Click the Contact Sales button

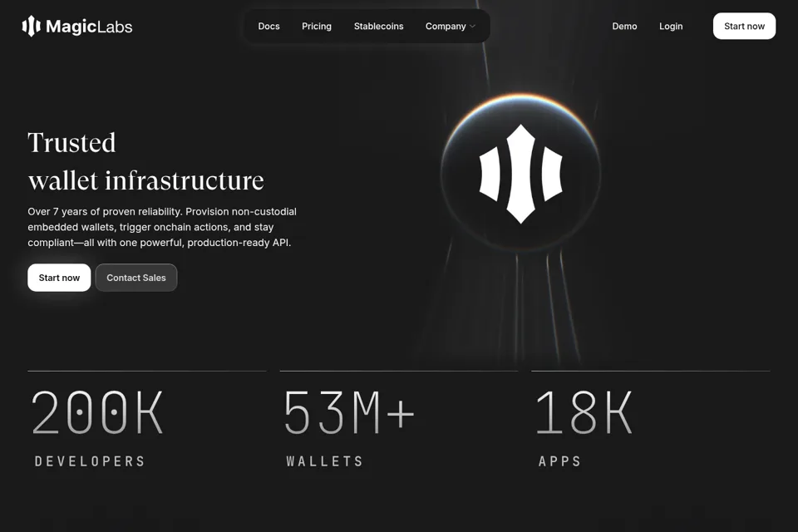click(x=135, y=278)
